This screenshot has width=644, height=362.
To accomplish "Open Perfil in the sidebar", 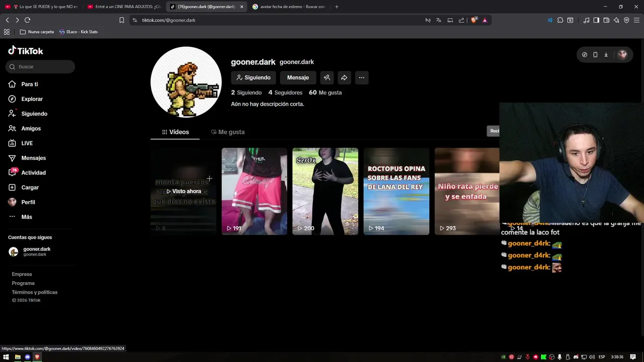I will pos(22,202).
